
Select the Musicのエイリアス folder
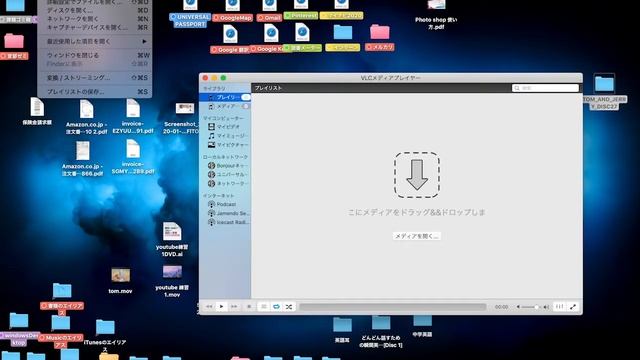(61, 331)
